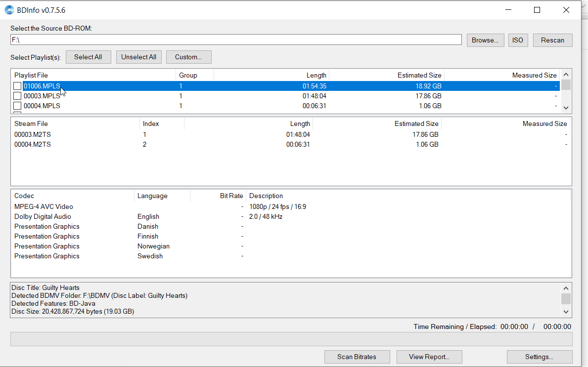This screenshot has width=588, height=367.
Task: Click the ISO button
Action: coord(517,40)
